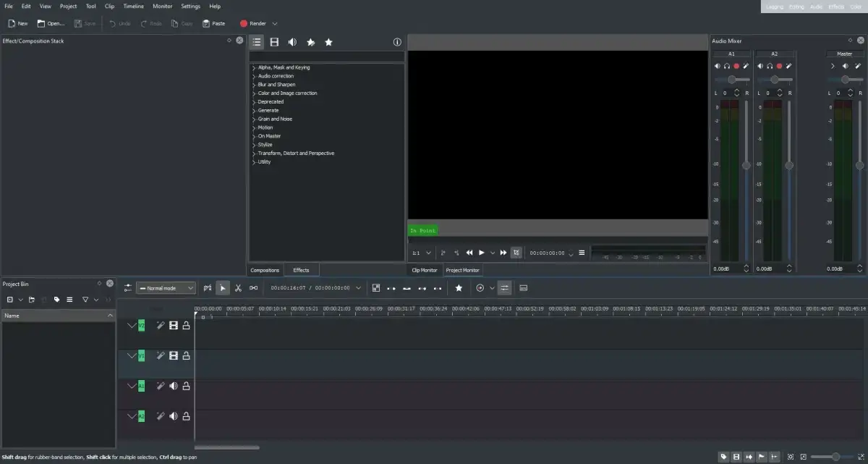Image resolution: width=868 pixels, height=464 pixels.
Task: Switch to the Effects tab
Action: click(x=301, y=269)
